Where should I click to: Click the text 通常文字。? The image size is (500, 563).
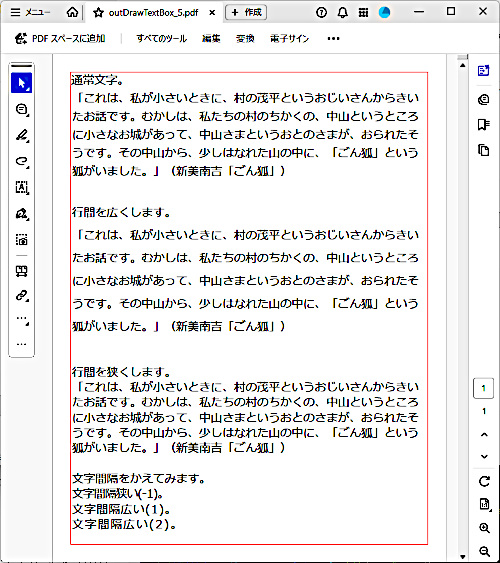(x=97, y=80)
